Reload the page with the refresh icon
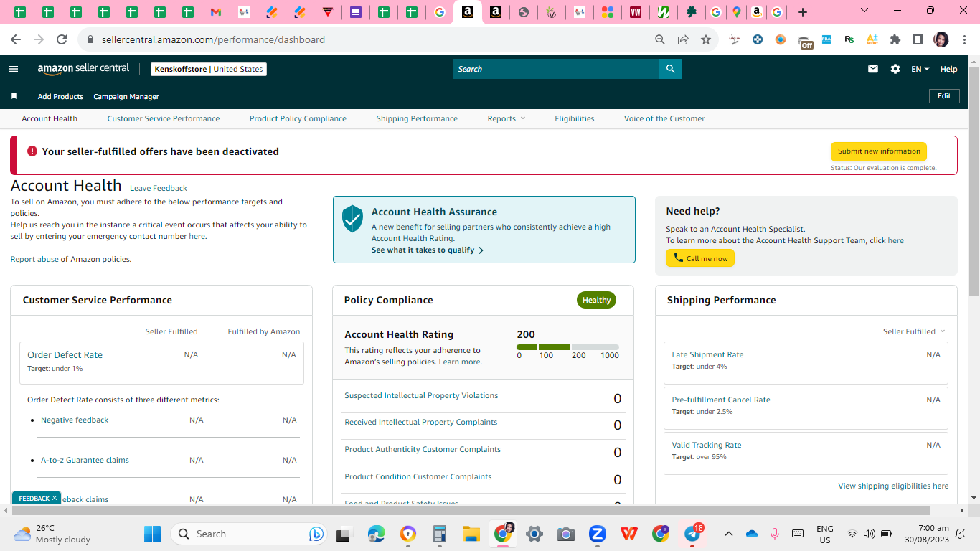980x551 pixels. 62,39
